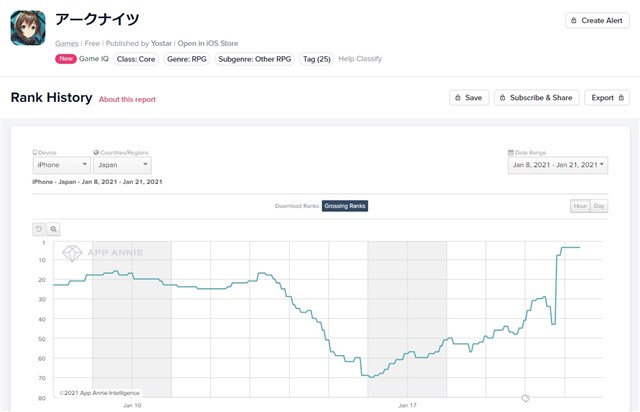Click the New badge
Viewport: 640px width, 412px height.
click(66, 59)
